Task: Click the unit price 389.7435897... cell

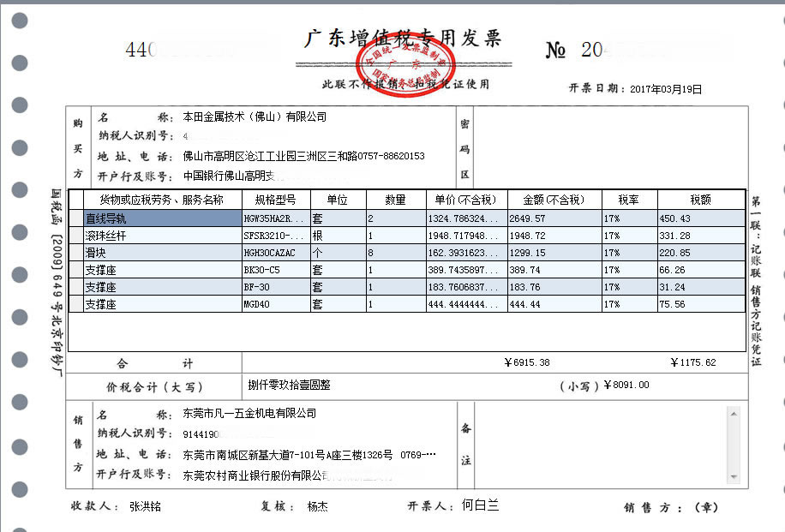Action: [x=466, y=270]
